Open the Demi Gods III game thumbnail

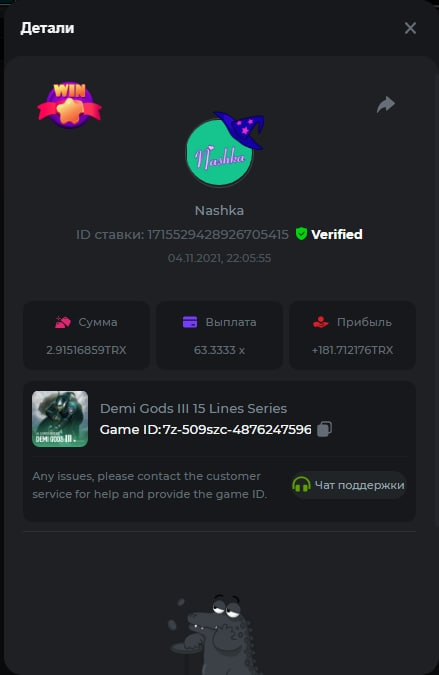[60, 419]
